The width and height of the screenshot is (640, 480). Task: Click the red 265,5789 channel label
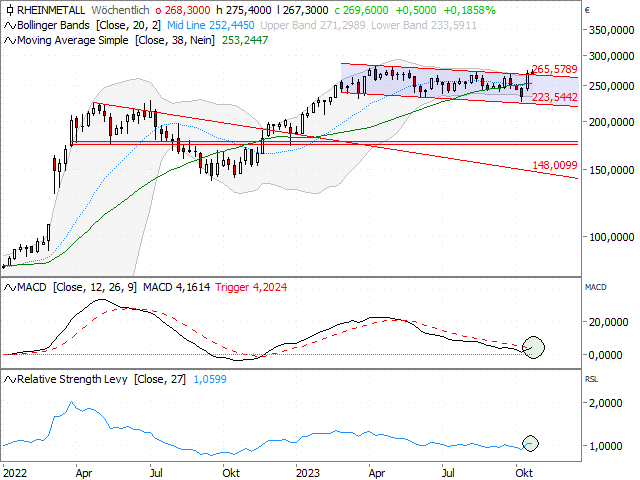pos(555,69)
